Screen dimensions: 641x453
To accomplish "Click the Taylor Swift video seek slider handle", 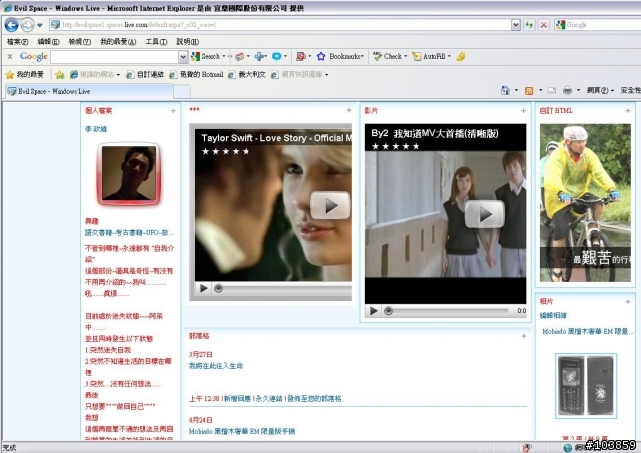I will click(x=219, y=289).
